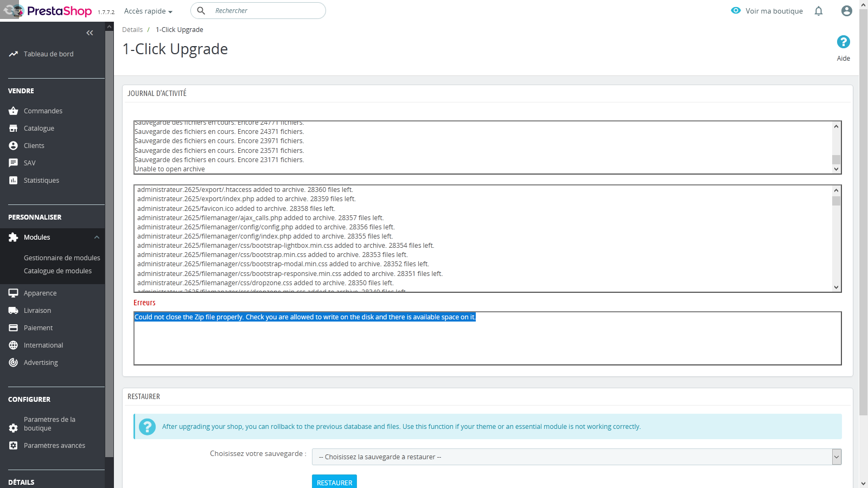This screenshot has height=488, width=868.
Task: Click the 'Encore 23171 fichiers' log line
Action: click(219, 160)
